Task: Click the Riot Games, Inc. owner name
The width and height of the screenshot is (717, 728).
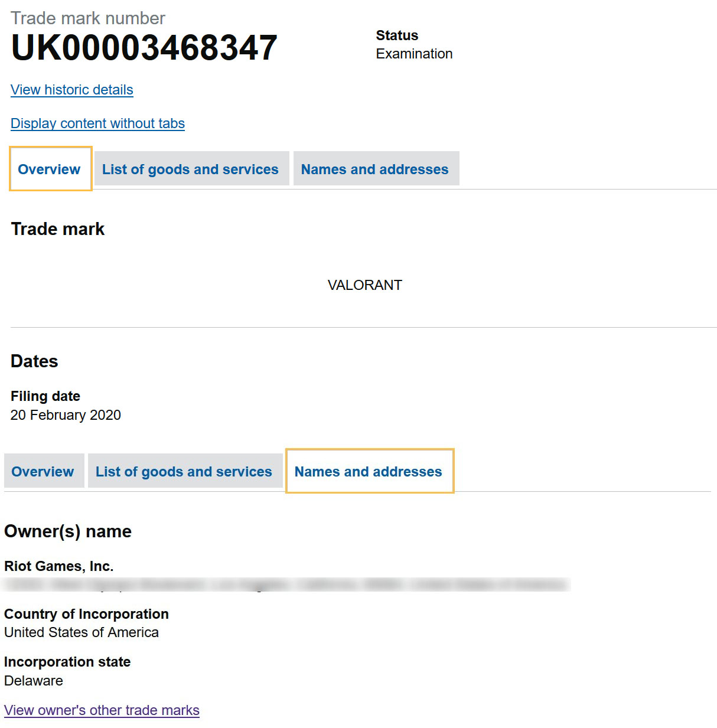Action: 59,566
